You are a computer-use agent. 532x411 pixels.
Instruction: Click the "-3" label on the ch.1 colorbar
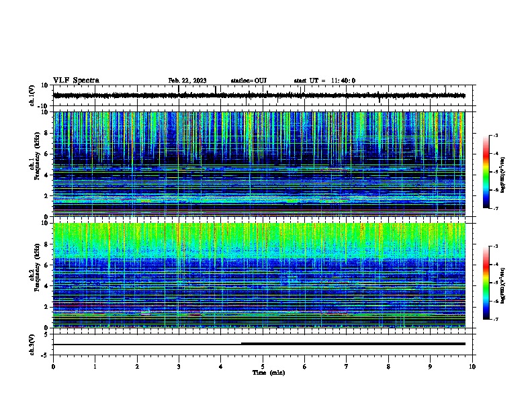point(495,136)
